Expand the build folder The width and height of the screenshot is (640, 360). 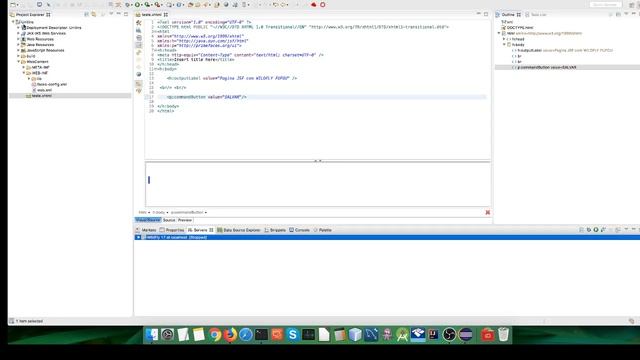(x=18, y=56)
